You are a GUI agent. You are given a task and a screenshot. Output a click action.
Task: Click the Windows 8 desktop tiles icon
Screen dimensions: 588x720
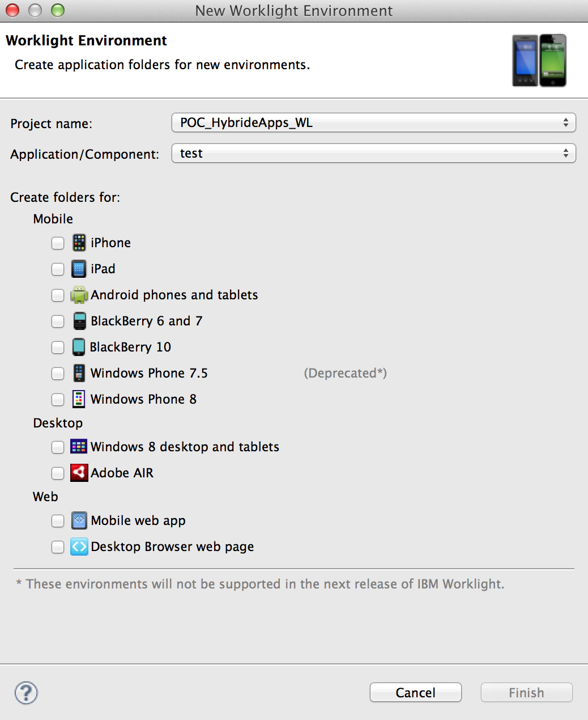pyautogui.click(x=79, y=447)
